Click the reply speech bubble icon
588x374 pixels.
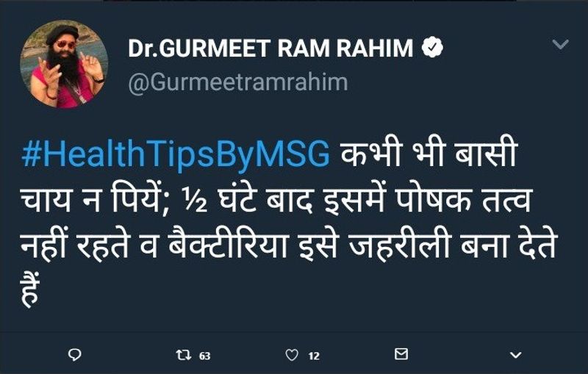75,354
